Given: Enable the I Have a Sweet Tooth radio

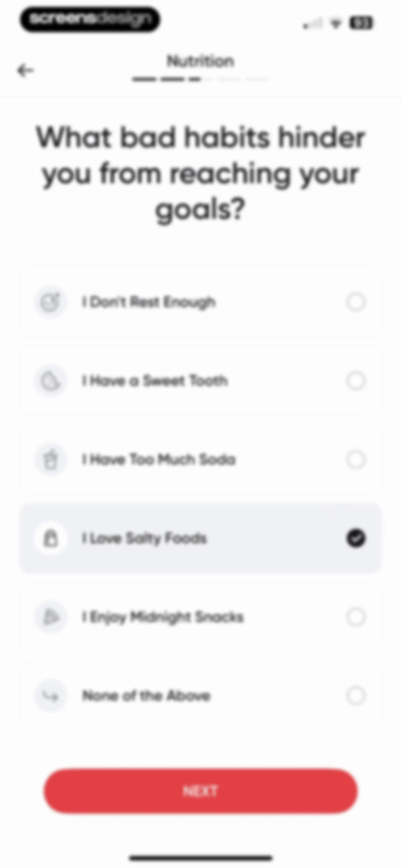Looking at the screenshot, I should coord(356,381).
